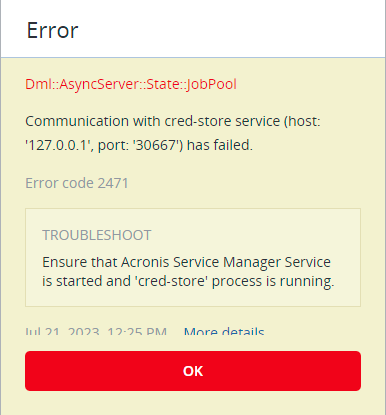Click the red OK button
This screenshot has width=386, height=415.
[193, 371]
